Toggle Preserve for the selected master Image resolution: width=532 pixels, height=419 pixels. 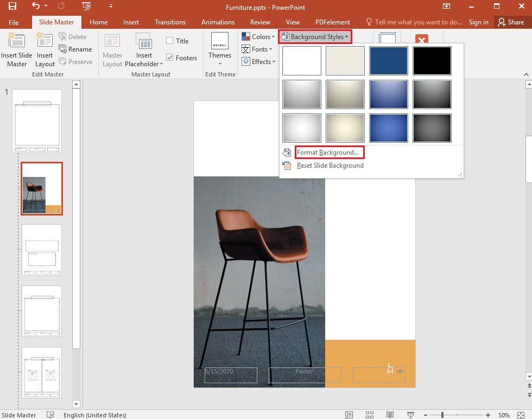[76, 61]
